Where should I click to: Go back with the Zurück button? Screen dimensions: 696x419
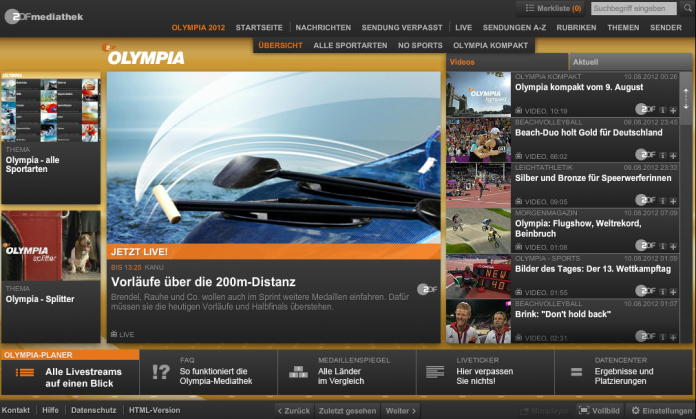point(292,411)
